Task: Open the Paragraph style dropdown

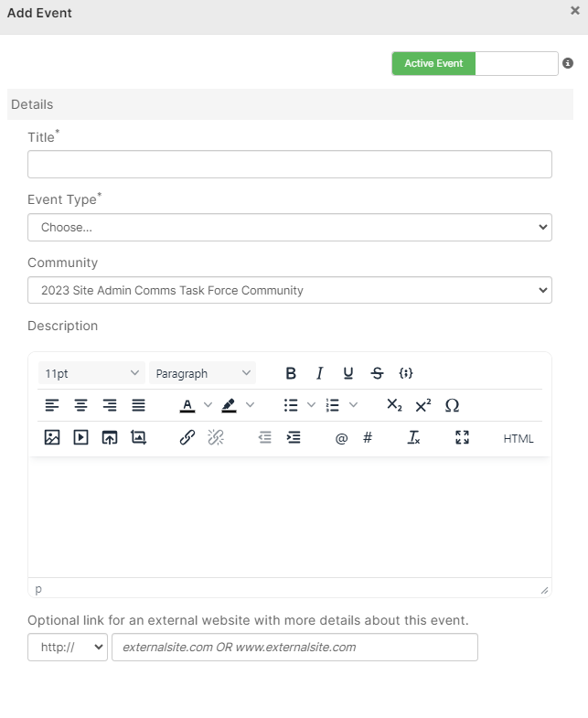Action: point(202,373)
